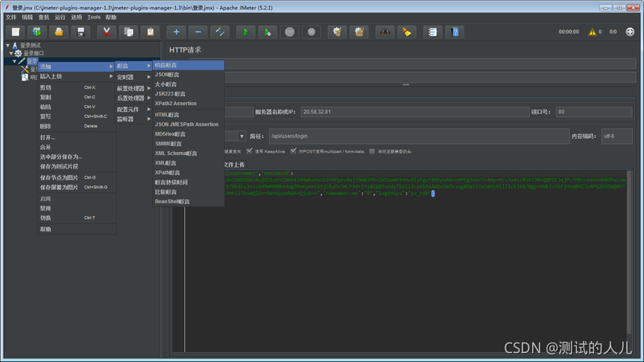Choose XPath2 Assertion menu entry
This screenshot has width=644, height=362.
[189, 104]
